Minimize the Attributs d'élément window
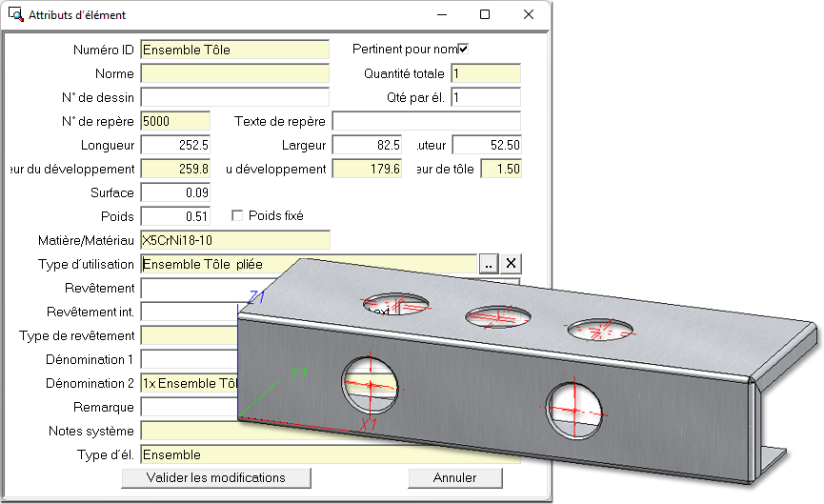 pos(441,15)
